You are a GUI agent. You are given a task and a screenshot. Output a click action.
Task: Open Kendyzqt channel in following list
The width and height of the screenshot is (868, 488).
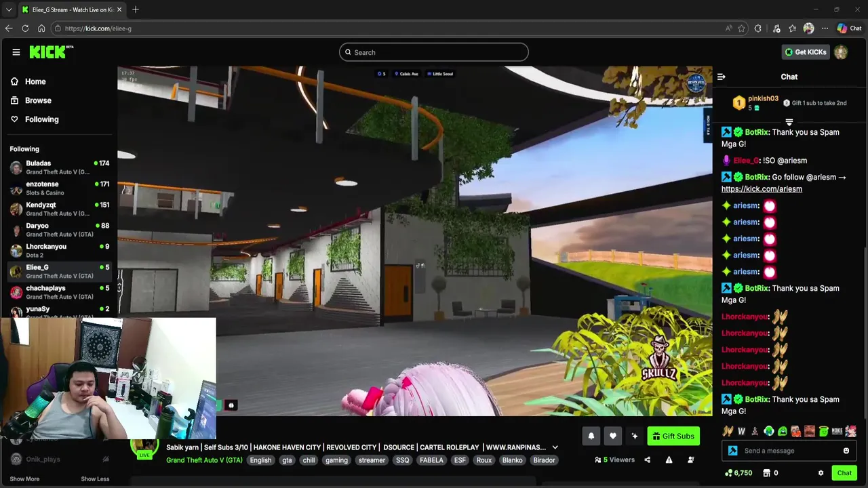[x=60, y=209]
